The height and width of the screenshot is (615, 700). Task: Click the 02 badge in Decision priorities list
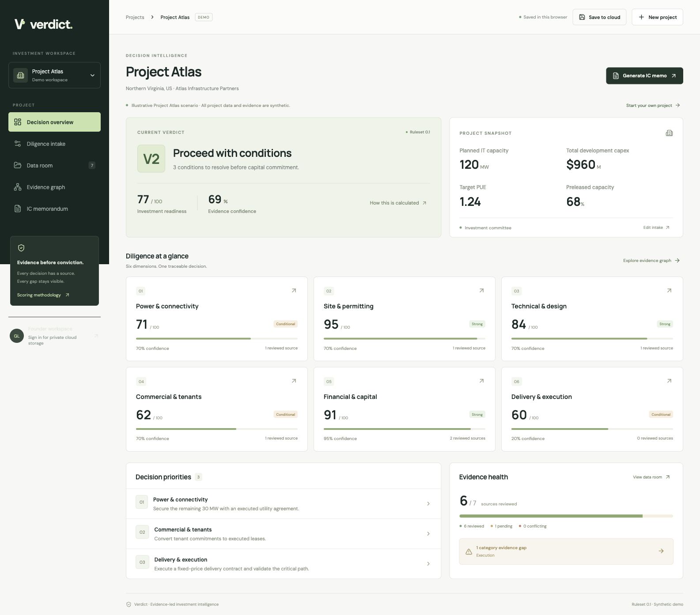pyautogui.click(x=142, y=532)
